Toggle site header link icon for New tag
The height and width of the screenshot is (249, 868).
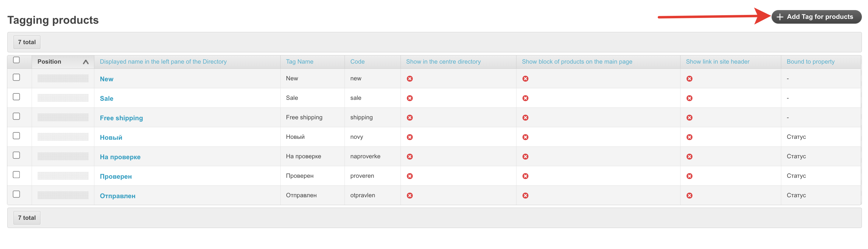pos(689,79)
